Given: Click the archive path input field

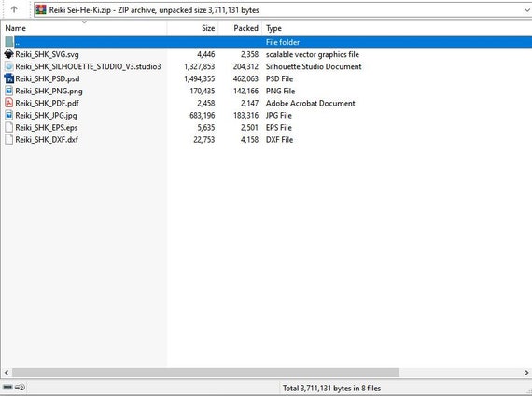Looking at the screenshot, I should [283, 10].
